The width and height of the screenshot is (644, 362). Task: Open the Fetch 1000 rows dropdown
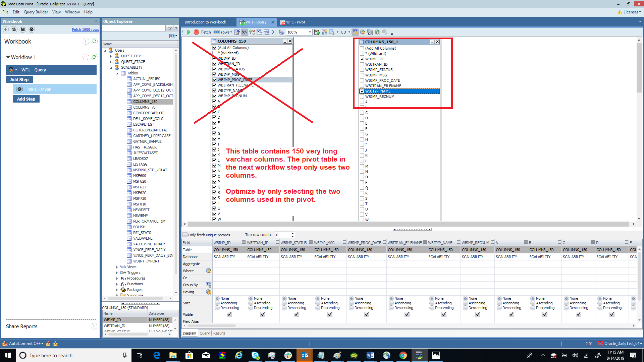[231, 32]
